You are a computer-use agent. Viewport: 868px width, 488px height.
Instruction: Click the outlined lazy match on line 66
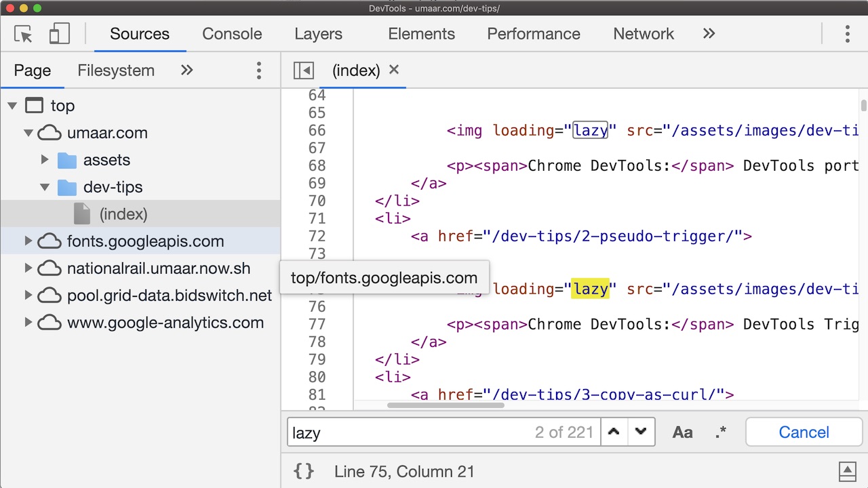pyautogui.click(x=590, y=130)
